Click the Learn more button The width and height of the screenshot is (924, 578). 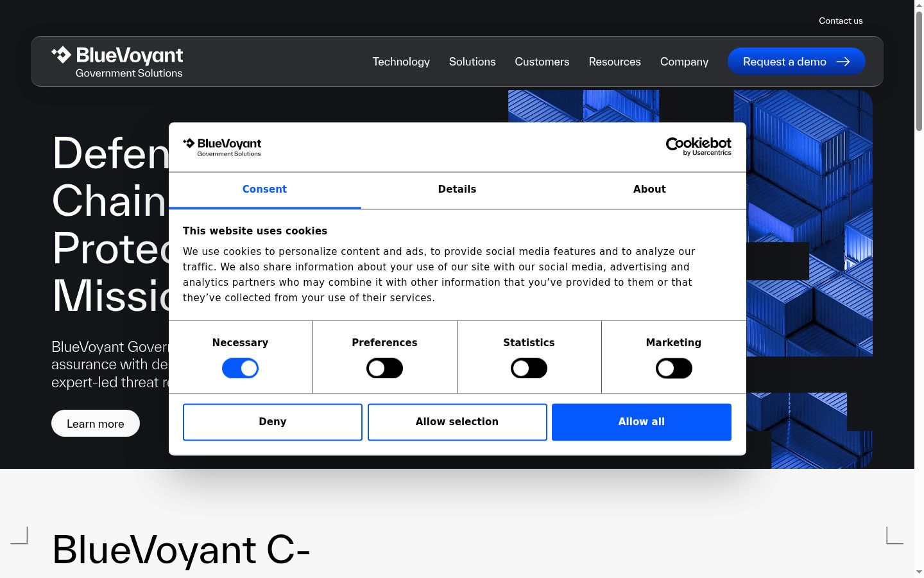tap(96, 423)
